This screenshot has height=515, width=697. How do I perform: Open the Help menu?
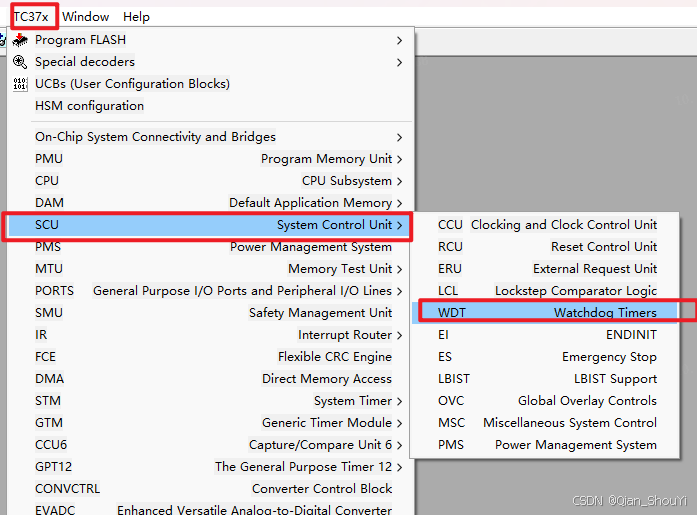click(x=136, y=17)
